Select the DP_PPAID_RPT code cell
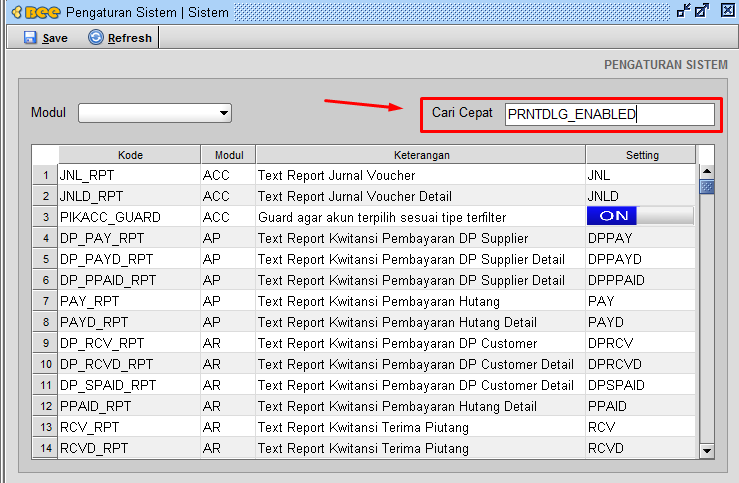This screenshot has height=483, width=739. [x=130, y=280]
